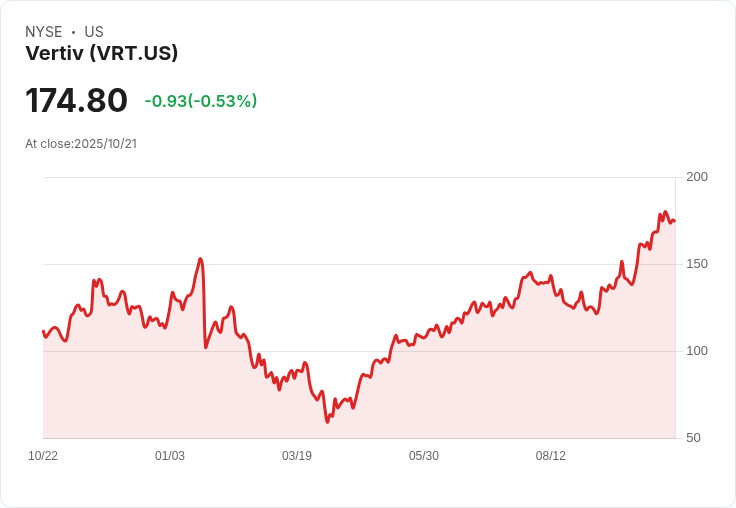736x508 pixels.
Task: Click the US market label
Action: [x=94, y=32]
